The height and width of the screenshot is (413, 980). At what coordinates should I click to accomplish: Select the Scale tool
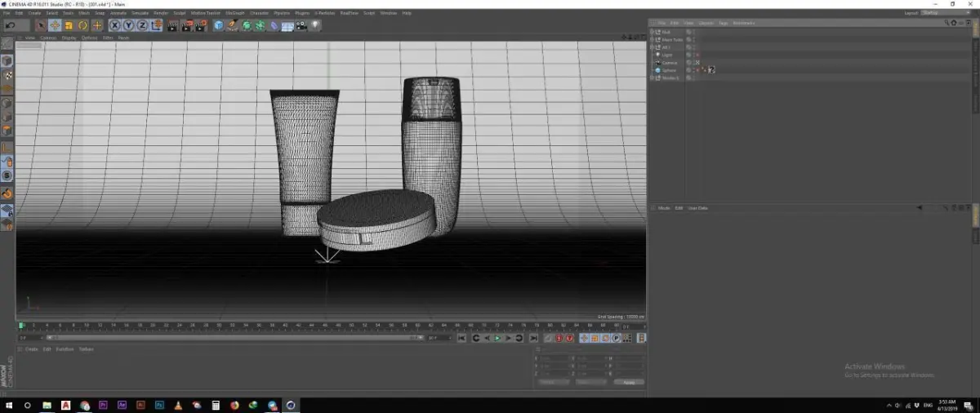pyautogui.click(x=69, y=26)
